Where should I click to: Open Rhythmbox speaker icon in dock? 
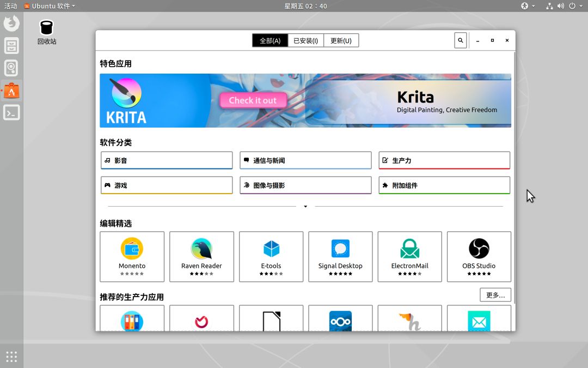click(x=11, y=68)
